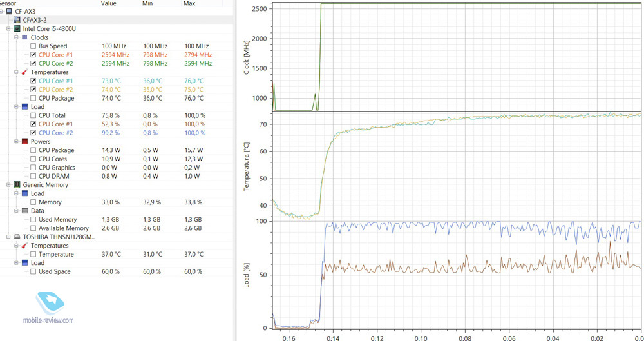The width and height of the screenshot is (644, 341).
Task: Click the 15,7 W max power value
Action: click(193, 150)
